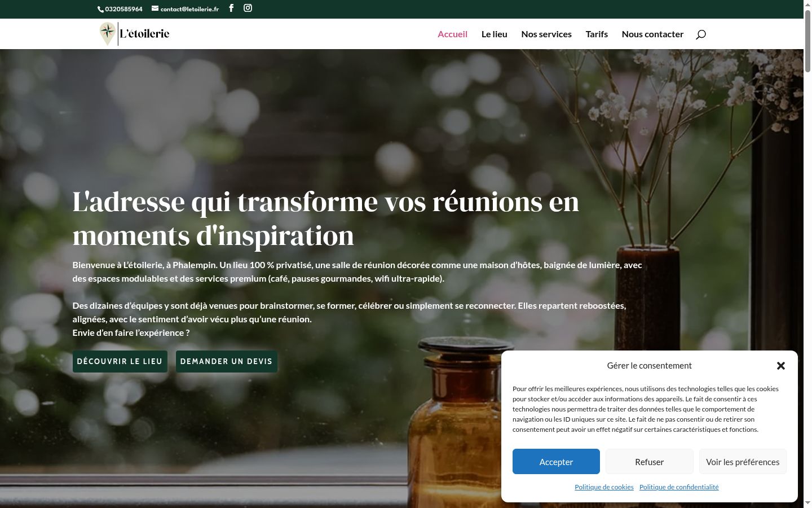The height and width of the screenshot is (508, 812).
Task: Click the paragraph starting "Des dizaines d'équipes"
Action: pyautogui.click(x=349, y=312)
